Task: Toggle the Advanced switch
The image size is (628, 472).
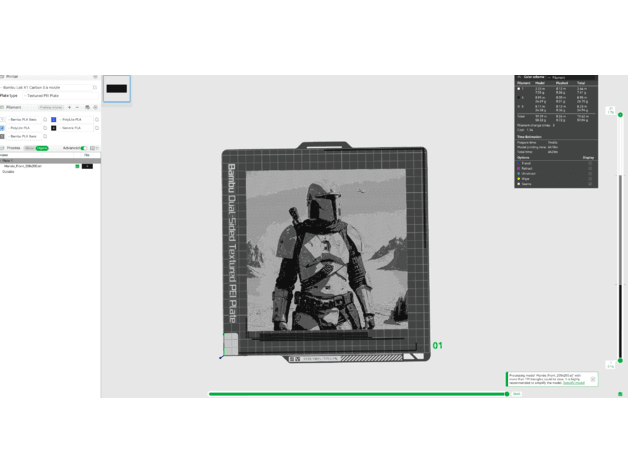Action: [x=84, y=148]
